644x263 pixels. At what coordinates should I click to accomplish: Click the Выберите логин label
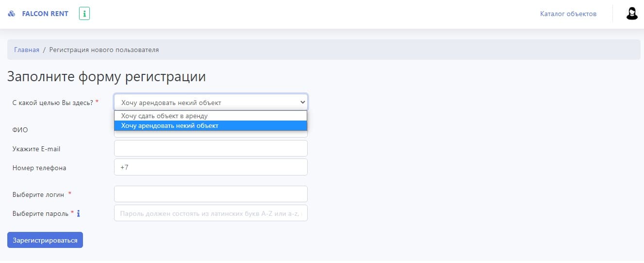tap(38, 194)
